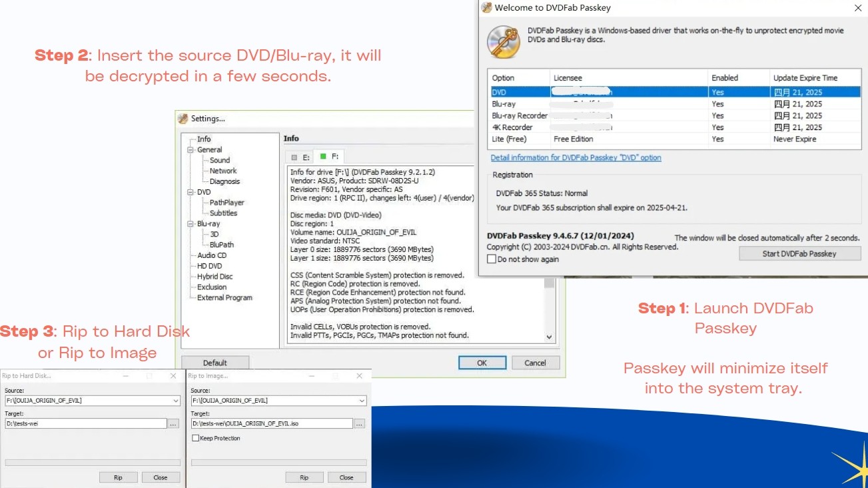Open the Detail information for DVD option link
The height and width of the screenshot is (488, 868).
576,157
